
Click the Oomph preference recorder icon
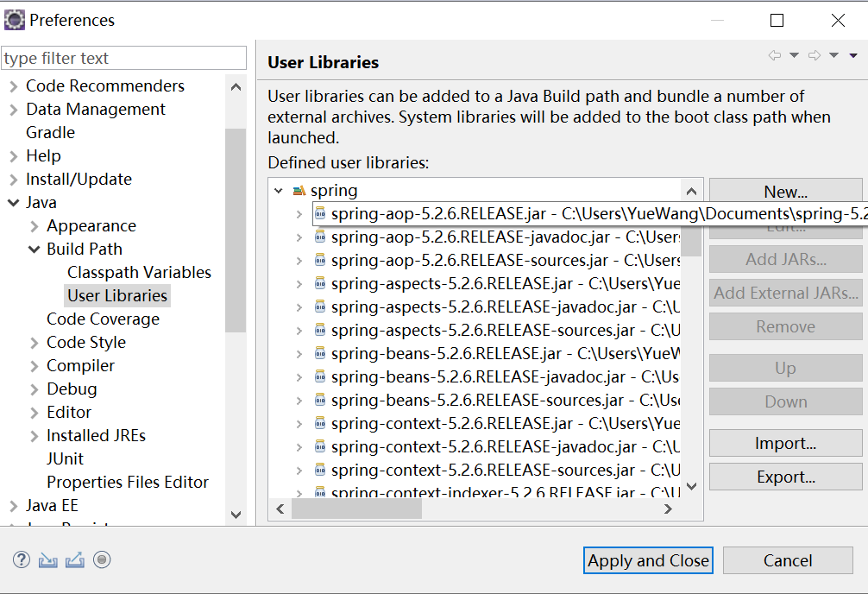(x=102, y=559)
